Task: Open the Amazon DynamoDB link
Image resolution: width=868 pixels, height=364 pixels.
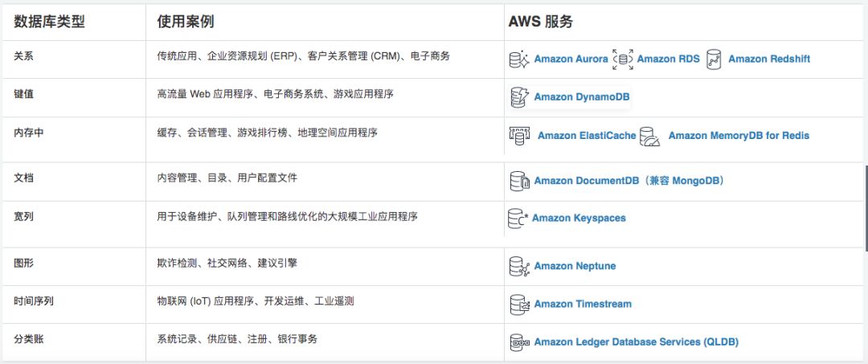Action: (582, 97)
